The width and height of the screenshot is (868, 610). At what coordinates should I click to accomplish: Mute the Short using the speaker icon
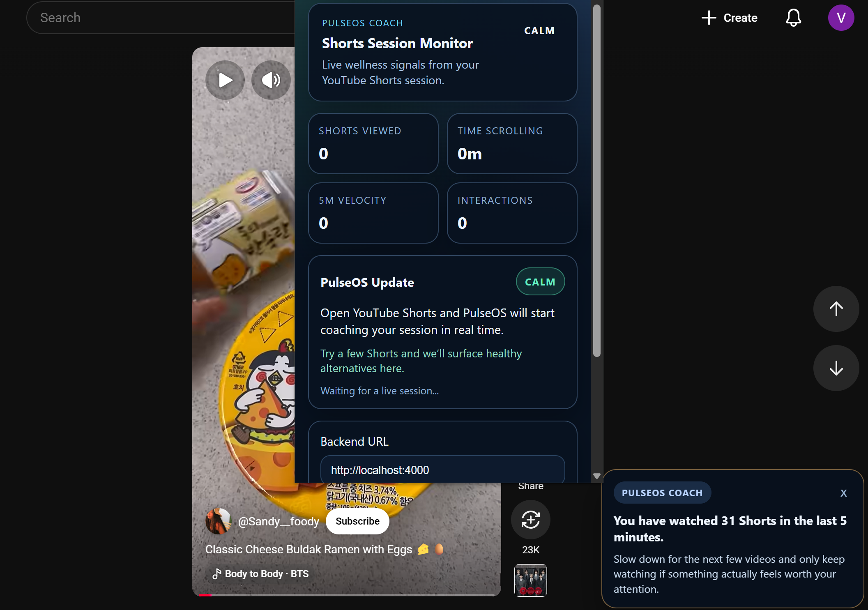271,80
